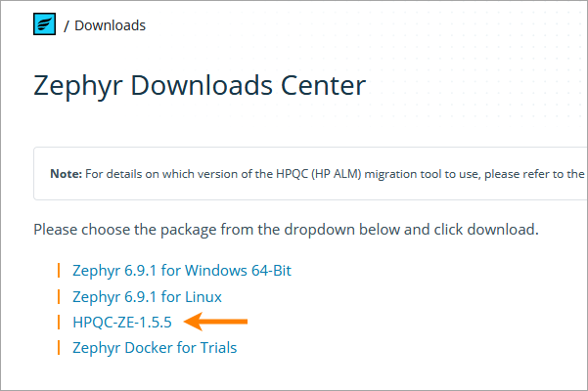Click the Zephyr logo icon

pyautogui.click(x=45, y=24)
